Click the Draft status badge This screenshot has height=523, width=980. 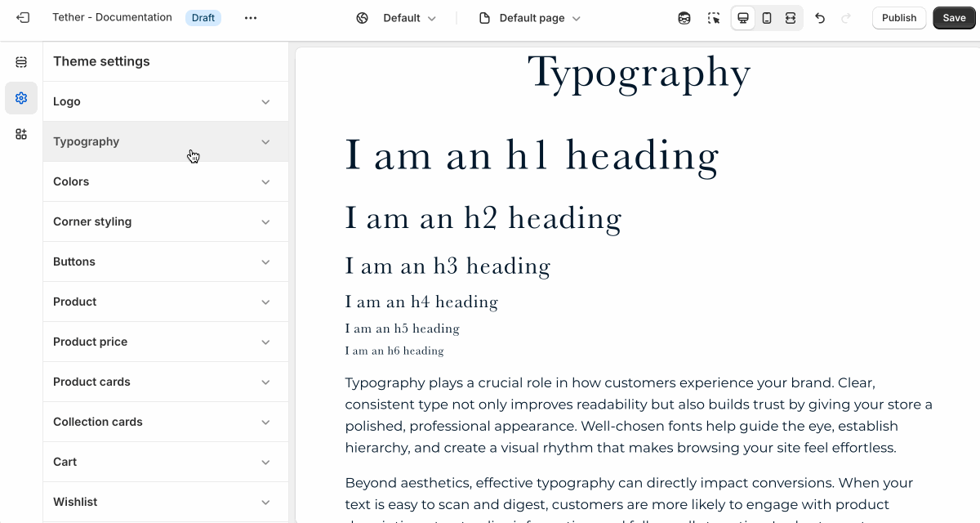[x=203, y=18]
